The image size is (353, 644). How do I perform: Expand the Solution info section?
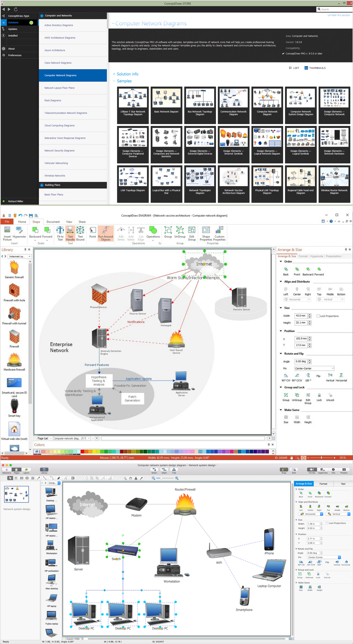click(x=126, y=74)
